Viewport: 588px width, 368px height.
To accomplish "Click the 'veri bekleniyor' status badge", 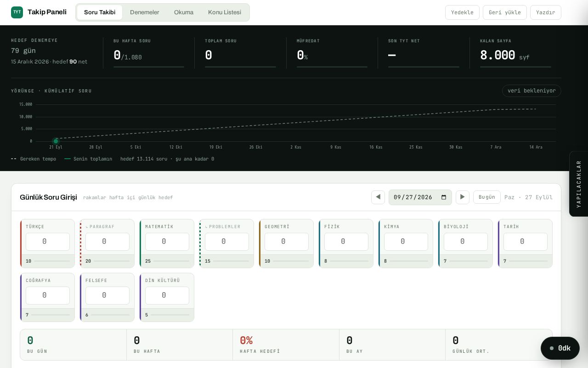I will (x=531, y=91).
